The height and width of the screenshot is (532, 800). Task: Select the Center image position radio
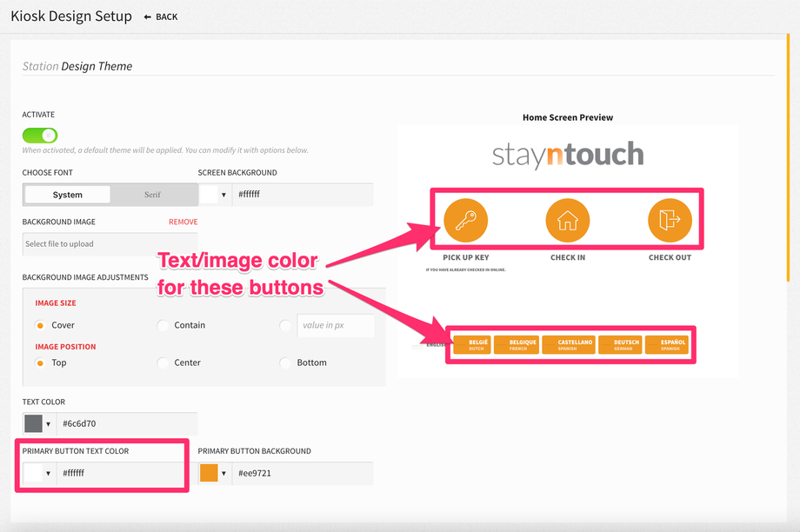163,362
